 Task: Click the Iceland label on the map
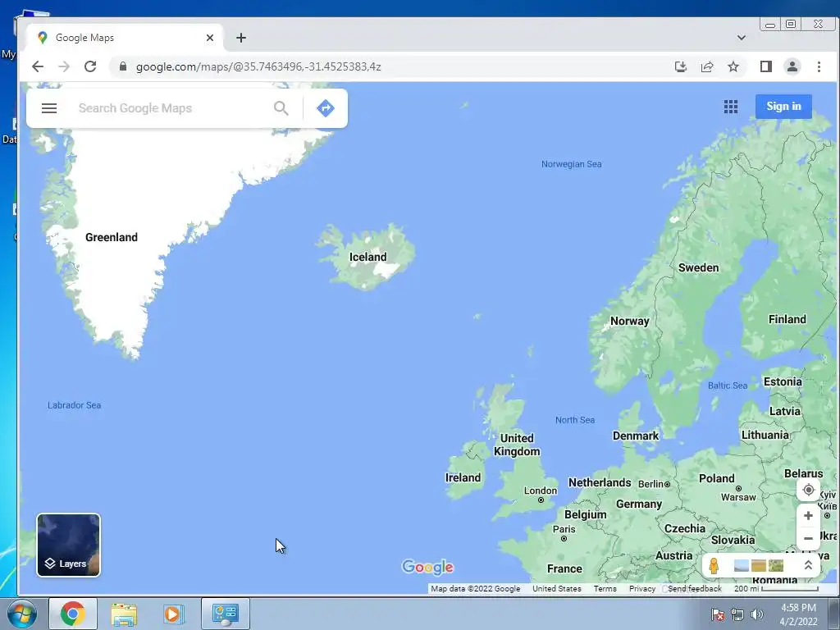coord(367,257)
